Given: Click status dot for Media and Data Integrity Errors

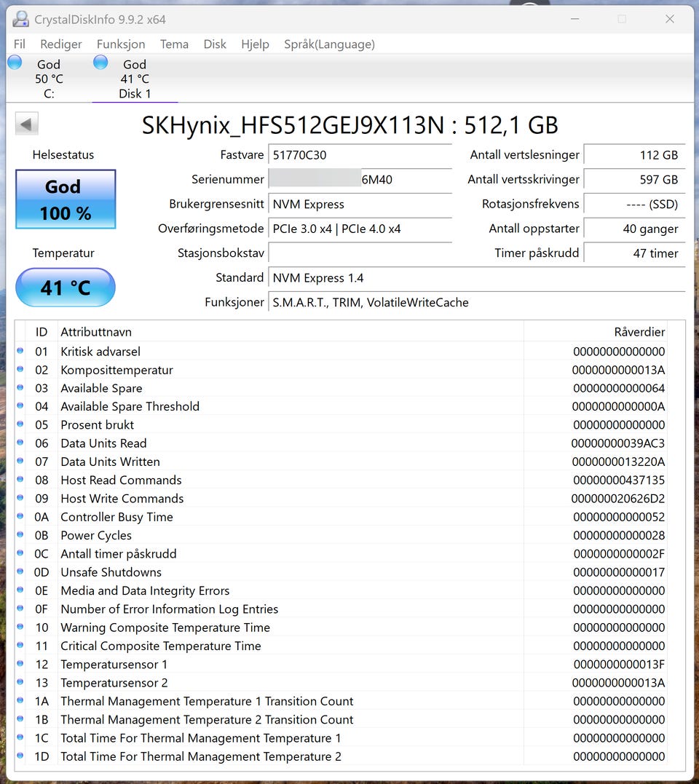Looking at the screenshot, I should pos(20,590).
